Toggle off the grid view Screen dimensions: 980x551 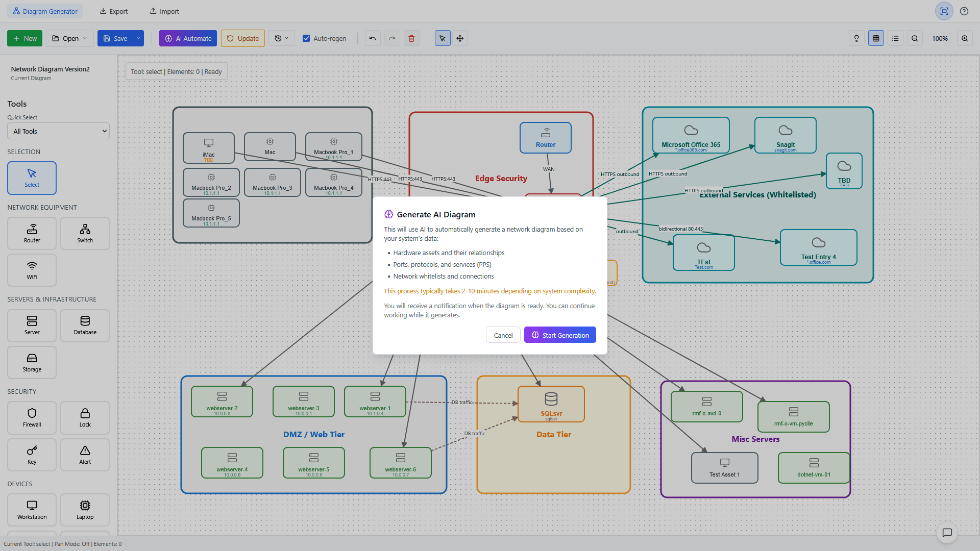pyautogui.click(x=876, y=38)
